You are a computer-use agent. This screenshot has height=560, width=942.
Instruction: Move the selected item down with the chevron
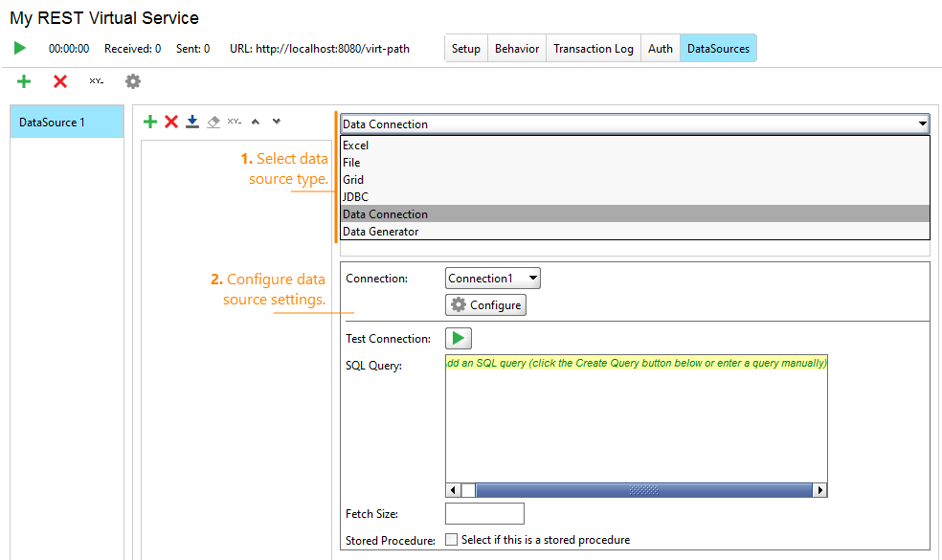[276, 122]
